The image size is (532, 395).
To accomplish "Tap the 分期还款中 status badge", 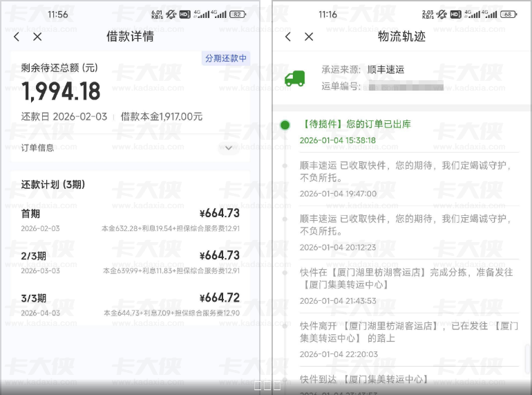I will pyautogui.click(x=226, y=58).
